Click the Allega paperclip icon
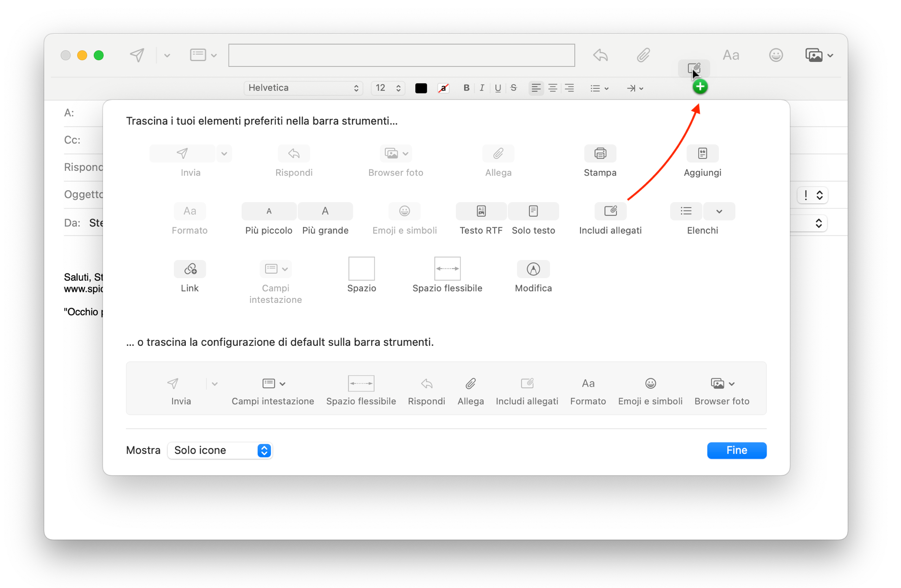 [498, 153]
